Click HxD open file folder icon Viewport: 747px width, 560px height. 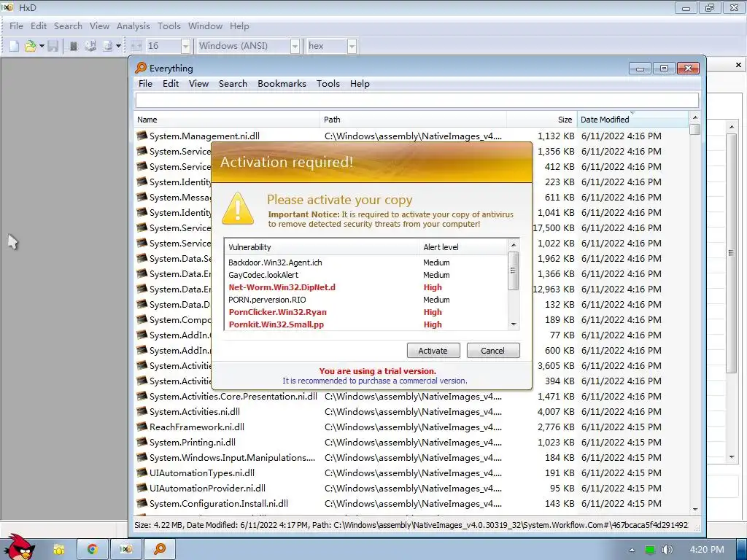[x=31, y=46]
